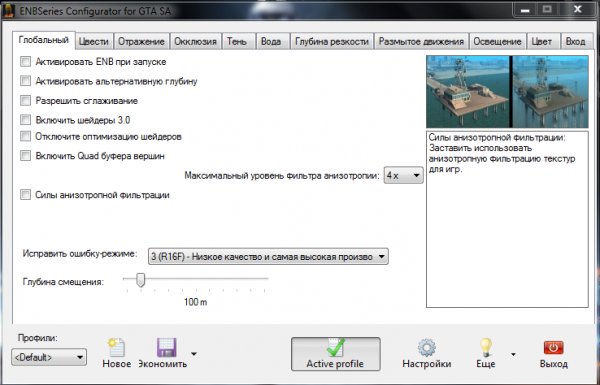This screenshot has width=600, height=385.
Task: Open the Окклюзия tab
Action: coord(196,41)
